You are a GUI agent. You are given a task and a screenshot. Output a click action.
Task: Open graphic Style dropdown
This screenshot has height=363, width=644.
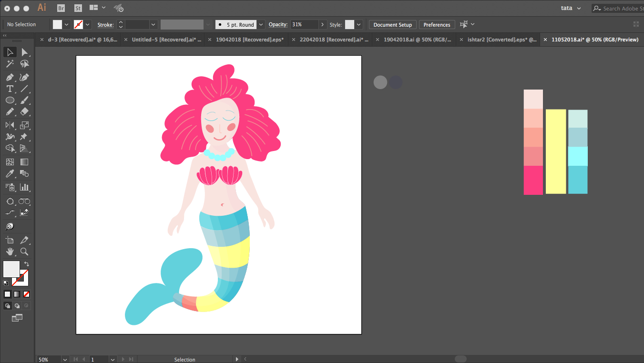[x=358, y=24]
